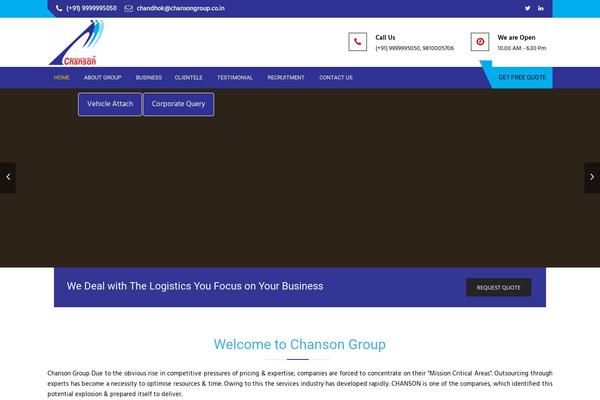The width and height of the screenshot is (600, 400).
Task: Go to previous slide arrow
Action: 8,177
